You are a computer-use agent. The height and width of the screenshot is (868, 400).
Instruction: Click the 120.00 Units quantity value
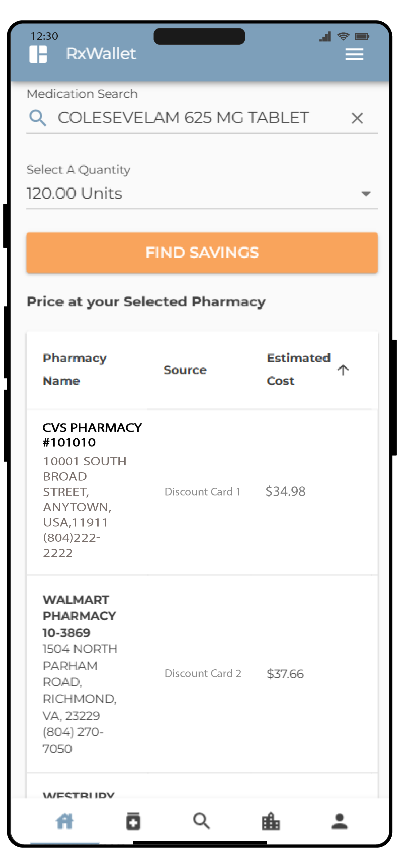75,193
